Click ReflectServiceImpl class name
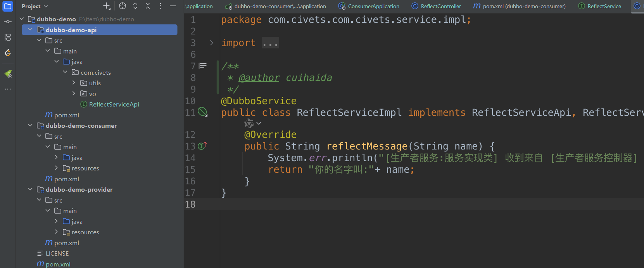644x268 pixels. click(349, 112)
